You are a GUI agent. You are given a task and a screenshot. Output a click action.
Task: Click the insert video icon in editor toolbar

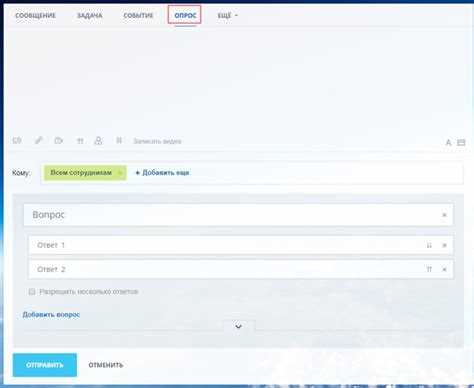[x=59, y=141]
